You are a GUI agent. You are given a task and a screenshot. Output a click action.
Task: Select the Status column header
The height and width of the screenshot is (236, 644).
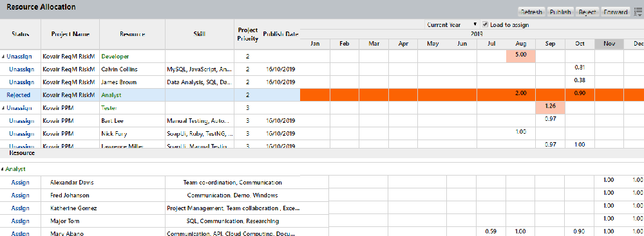click(20, 35)
